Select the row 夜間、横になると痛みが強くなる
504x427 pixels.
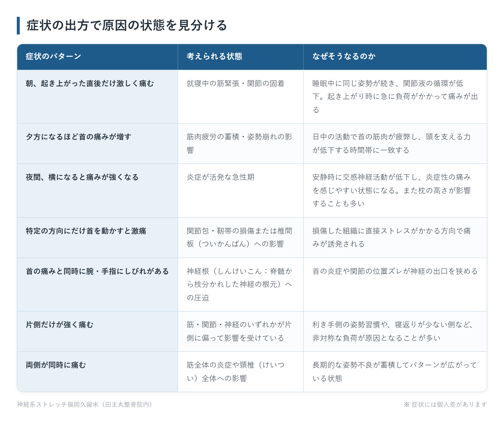coord(252,191)
